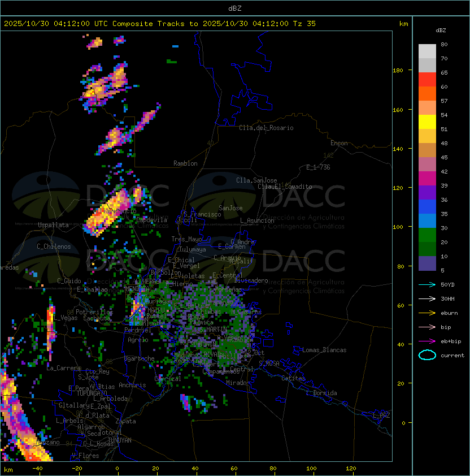470x476 pixels.
Task: Click the Divisadero place label
Action: [251, 280]
